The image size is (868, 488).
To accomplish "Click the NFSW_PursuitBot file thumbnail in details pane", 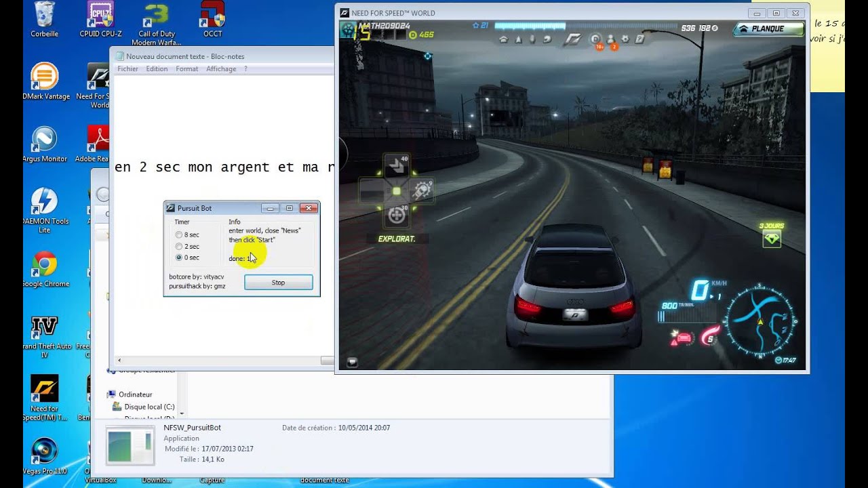I will coord(130,447).
